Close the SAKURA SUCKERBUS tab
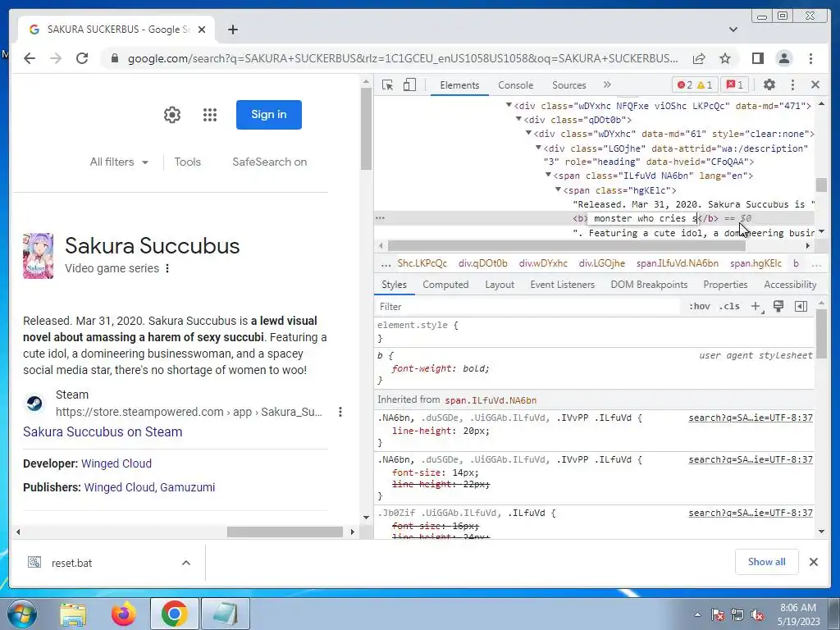 click(202, 30)
